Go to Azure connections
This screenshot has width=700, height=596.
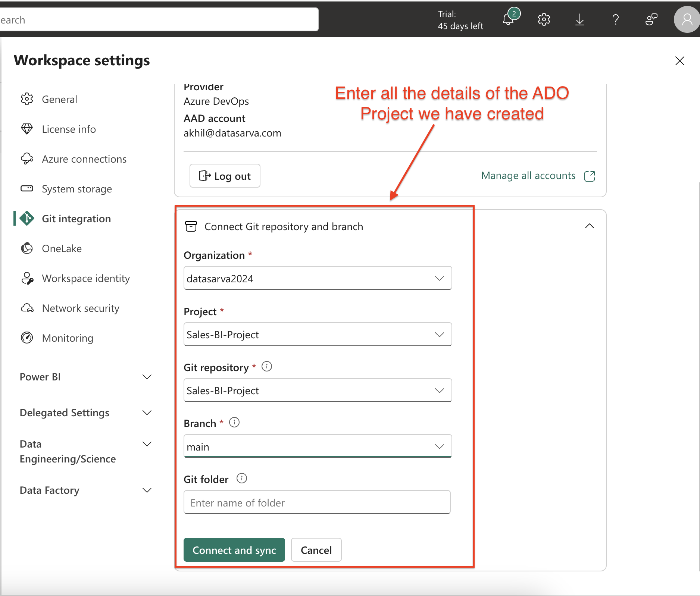[x=84, y=159]
